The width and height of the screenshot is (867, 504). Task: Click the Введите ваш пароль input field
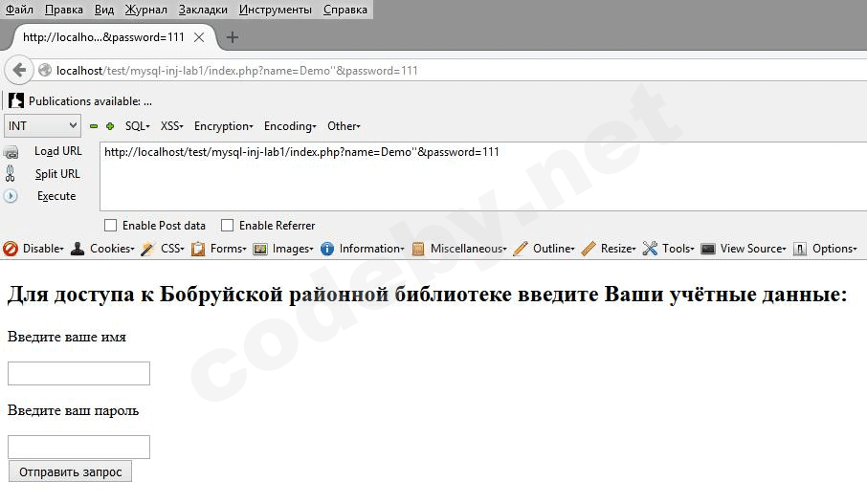pyautogui.click(x=78, y=447)
